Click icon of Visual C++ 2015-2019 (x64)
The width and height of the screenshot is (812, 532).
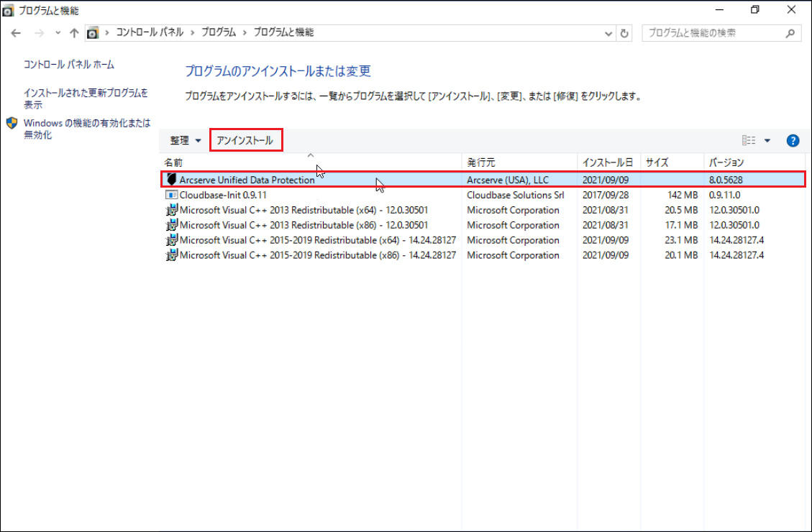[171, 240]
